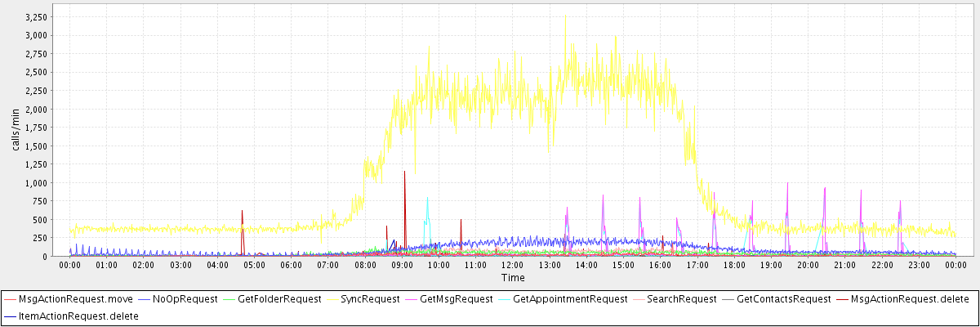Click the 18:00 time axis label

734,265
